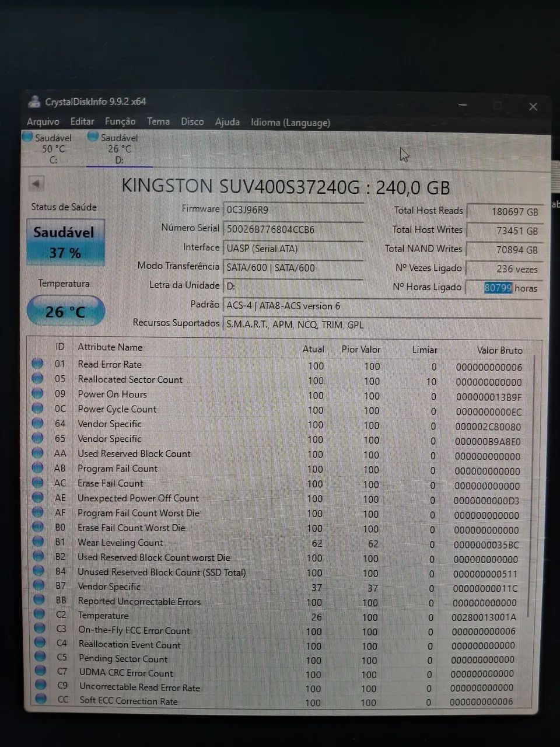Click the status orb for Uncorrectable Read Error Rate

point(41,685)
